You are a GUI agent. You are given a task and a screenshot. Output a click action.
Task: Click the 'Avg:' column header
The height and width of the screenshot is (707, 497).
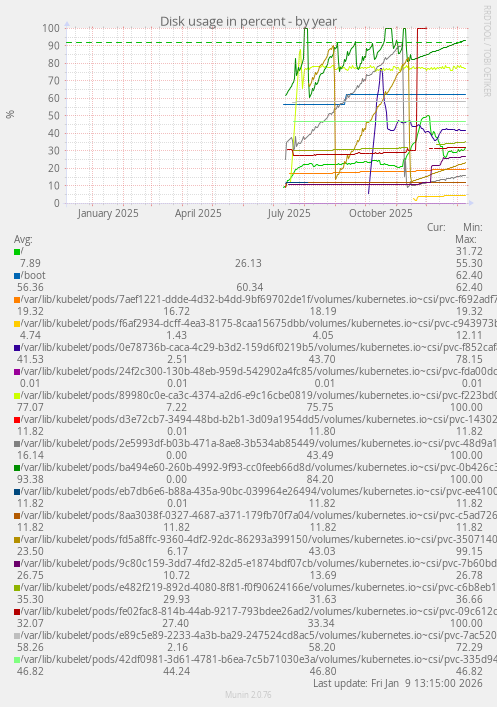click(23, 239)
